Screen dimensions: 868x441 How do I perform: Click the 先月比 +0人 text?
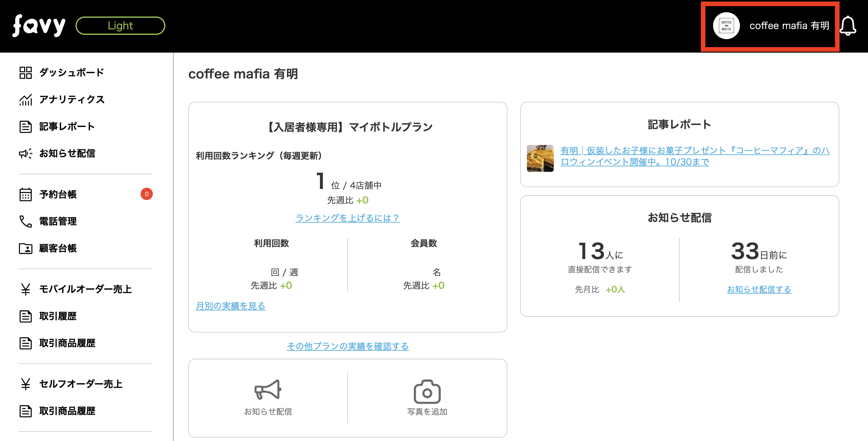pyautogui.click(x=600, y=290)
